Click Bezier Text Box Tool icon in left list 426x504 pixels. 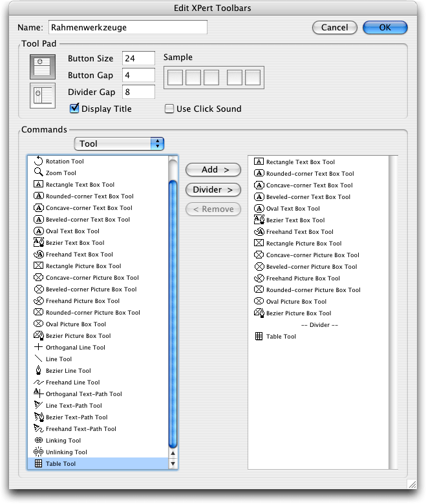pyautogui.click(x=39, y=242)
